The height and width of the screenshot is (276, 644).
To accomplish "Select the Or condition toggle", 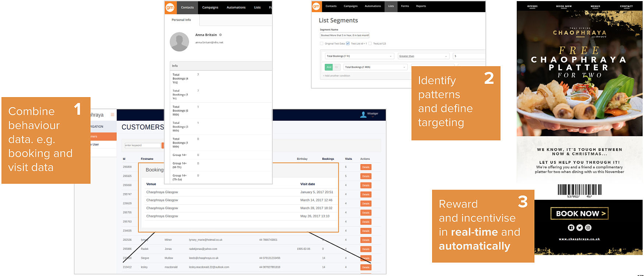I will click(337, 67).
